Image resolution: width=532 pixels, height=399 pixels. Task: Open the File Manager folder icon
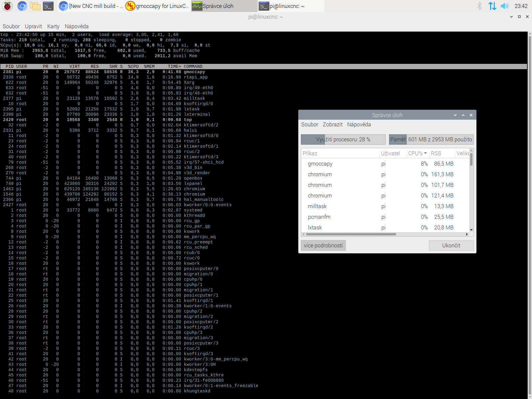pos(35,6)
